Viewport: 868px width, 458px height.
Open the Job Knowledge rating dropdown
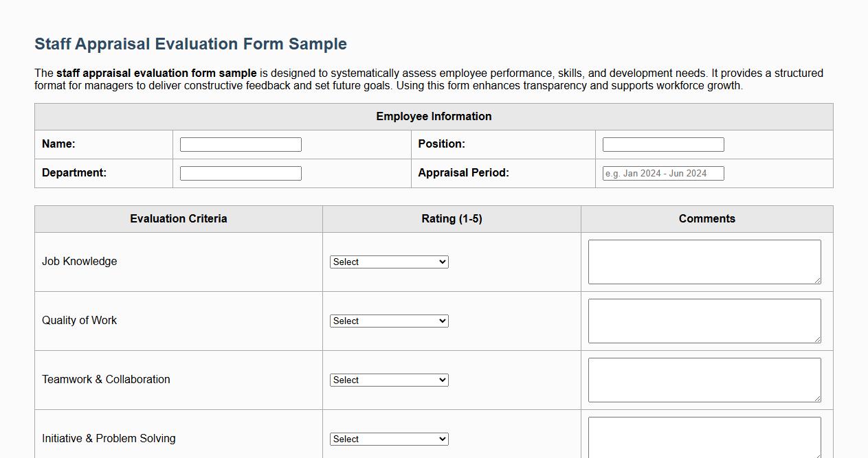coord(388,262)
